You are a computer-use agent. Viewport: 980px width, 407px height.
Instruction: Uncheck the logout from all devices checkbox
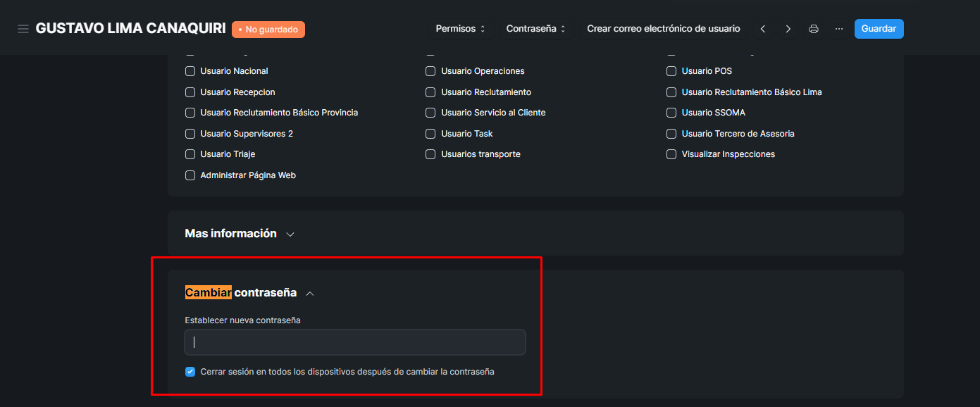pyautogui.click(x=190, y=372)
